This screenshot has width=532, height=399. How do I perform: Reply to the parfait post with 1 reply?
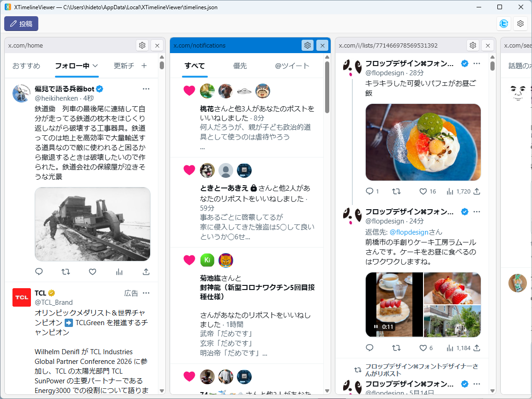pos(372,191)
